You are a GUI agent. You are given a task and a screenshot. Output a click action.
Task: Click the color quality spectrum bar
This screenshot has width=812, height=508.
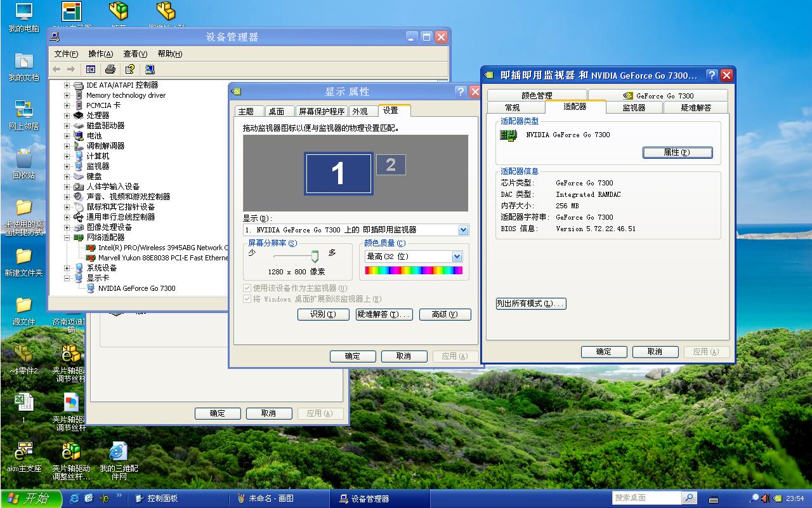click(414, 271)
